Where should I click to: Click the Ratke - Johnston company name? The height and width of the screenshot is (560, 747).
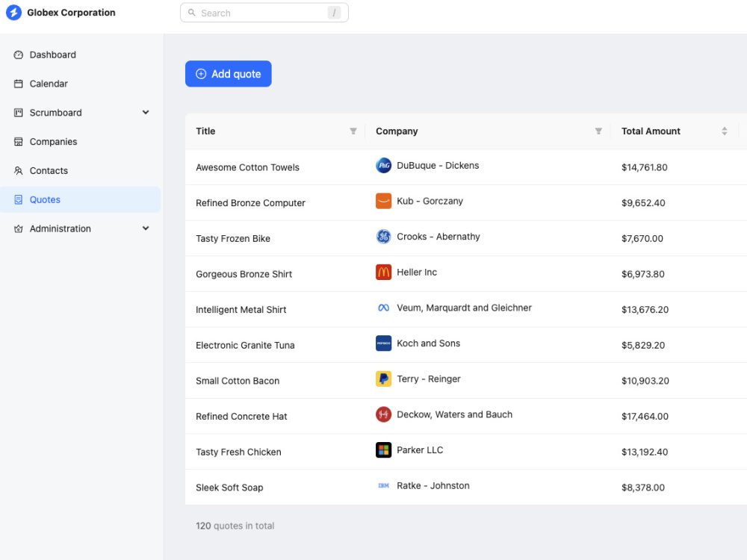pos(433,486)
